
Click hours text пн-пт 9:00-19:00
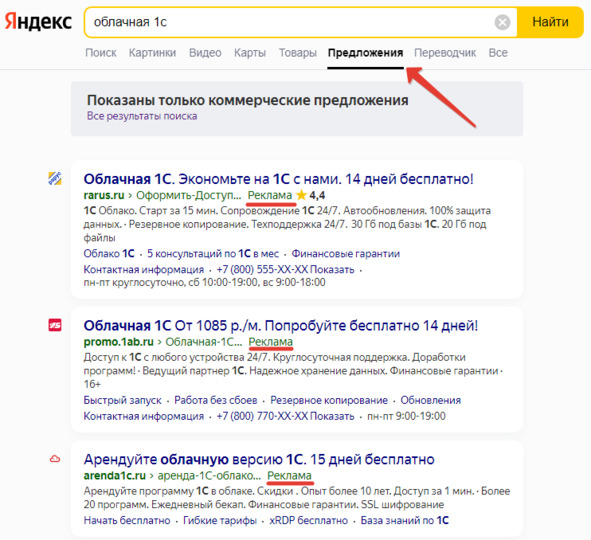(x=406, y=416)
